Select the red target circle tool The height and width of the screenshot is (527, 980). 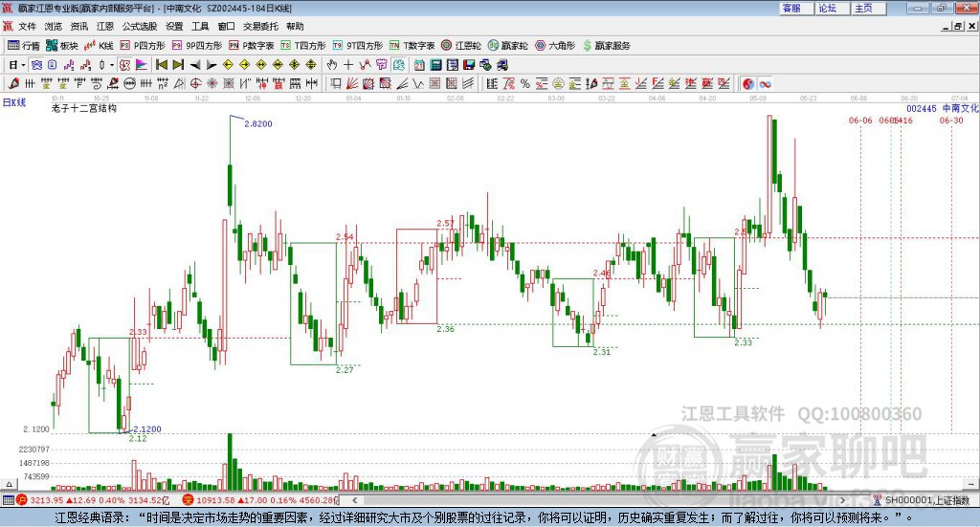click(x=195, y=83)
